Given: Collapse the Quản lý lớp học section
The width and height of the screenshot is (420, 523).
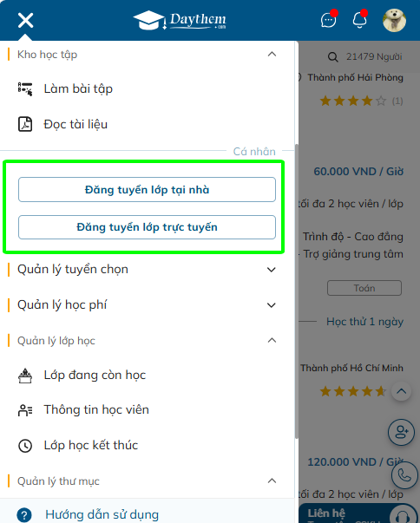Looking at the screenshot, I should (x=272, y=340).
